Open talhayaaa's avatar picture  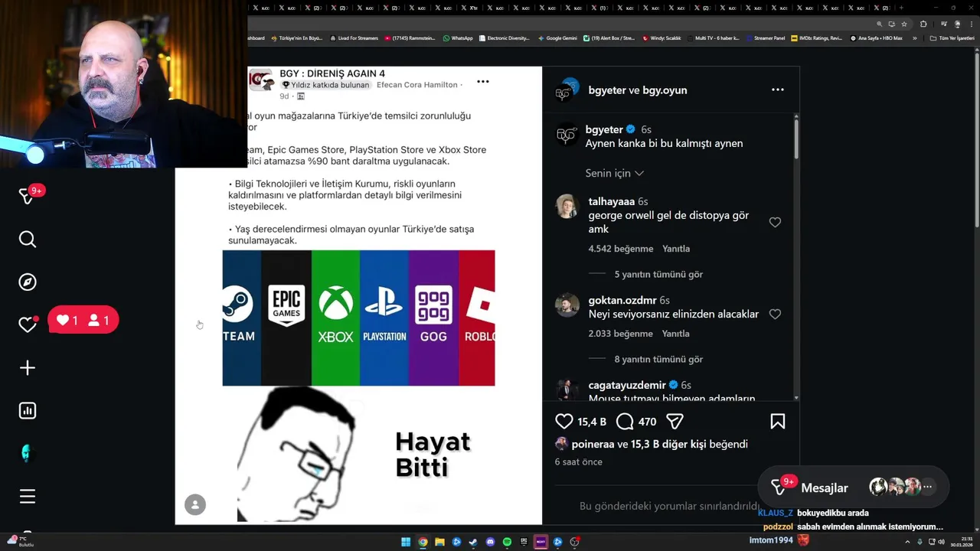tap(567, 206)
